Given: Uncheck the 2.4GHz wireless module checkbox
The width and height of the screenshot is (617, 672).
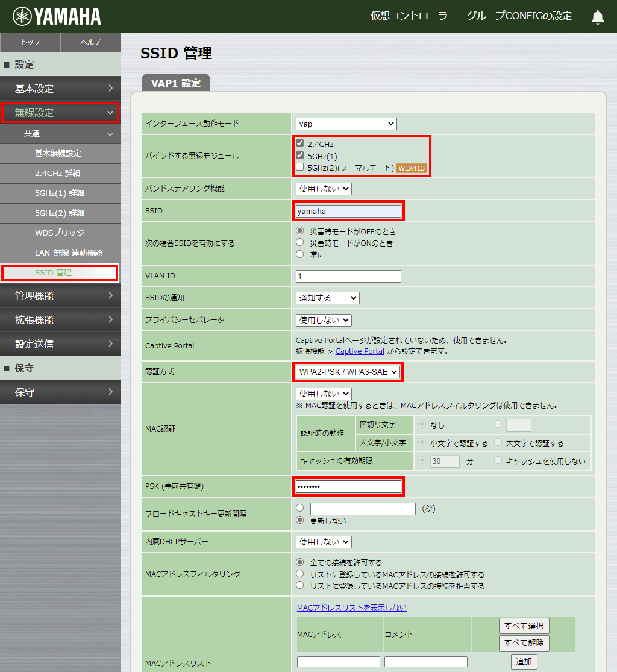Looking at the screenshot, I should [299, 143].
